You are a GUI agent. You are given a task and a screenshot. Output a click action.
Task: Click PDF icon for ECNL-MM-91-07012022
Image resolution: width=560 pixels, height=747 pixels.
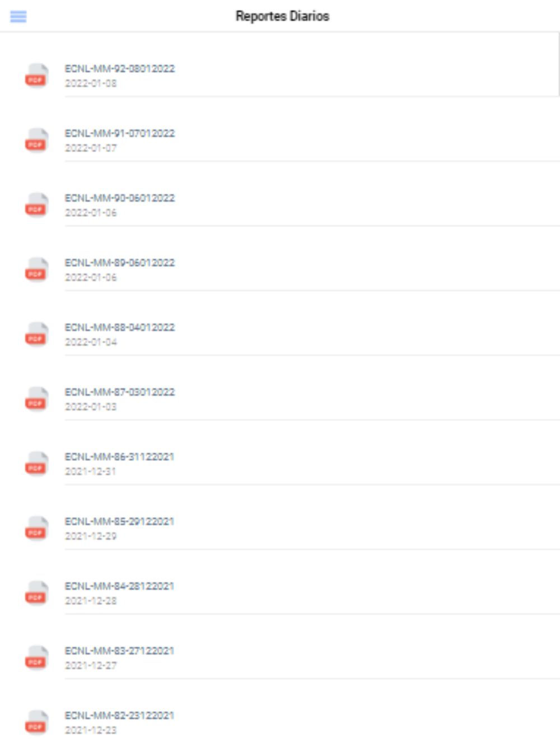[36, 140]
